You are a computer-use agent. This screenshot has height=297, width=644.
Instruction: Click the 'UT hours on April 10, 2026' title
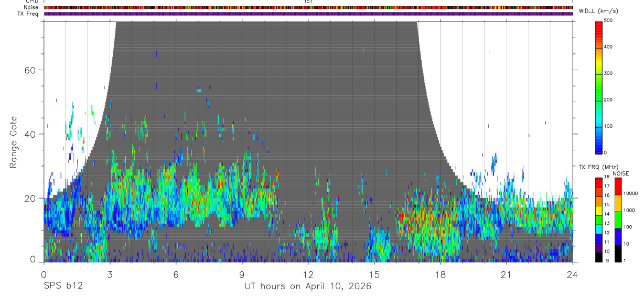[x=308, y=287]
